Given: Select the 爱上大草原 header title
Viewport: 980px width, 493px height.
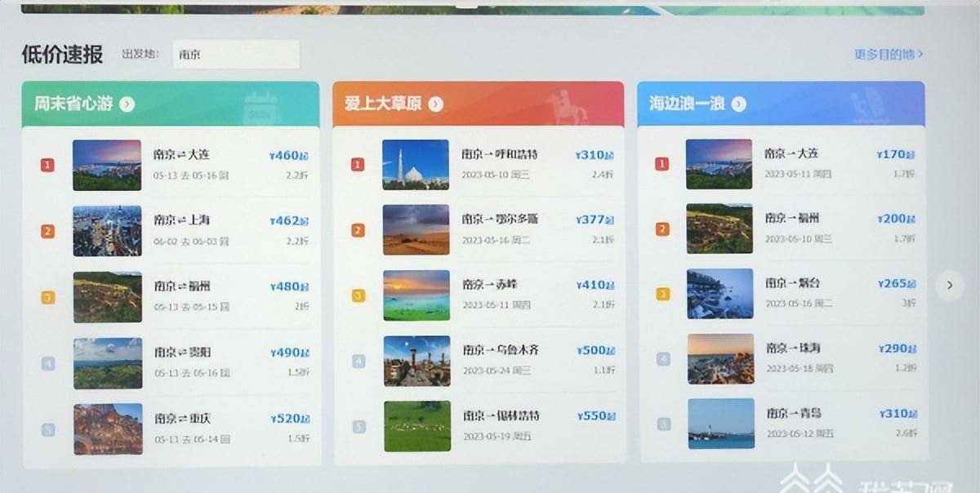Looking at the screenshot, I should point(382,104).
